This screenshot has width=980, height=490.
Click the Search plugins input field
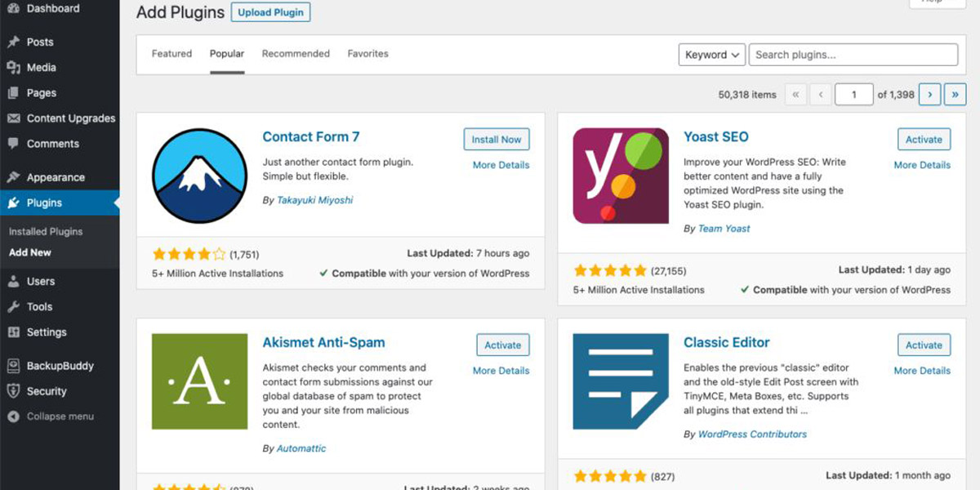tap(853, 55)
